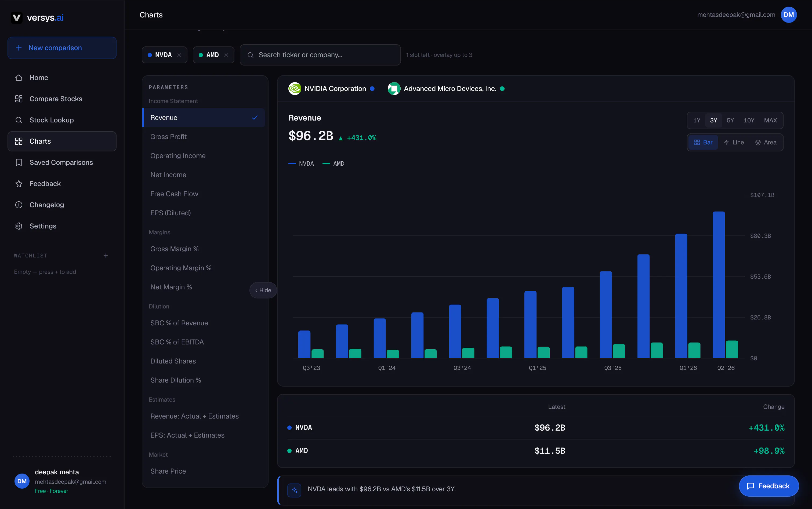This screenshot has width=812, height=509.
Task: Toggle AMD series in chart legend
Action: [x=333, y=163]
